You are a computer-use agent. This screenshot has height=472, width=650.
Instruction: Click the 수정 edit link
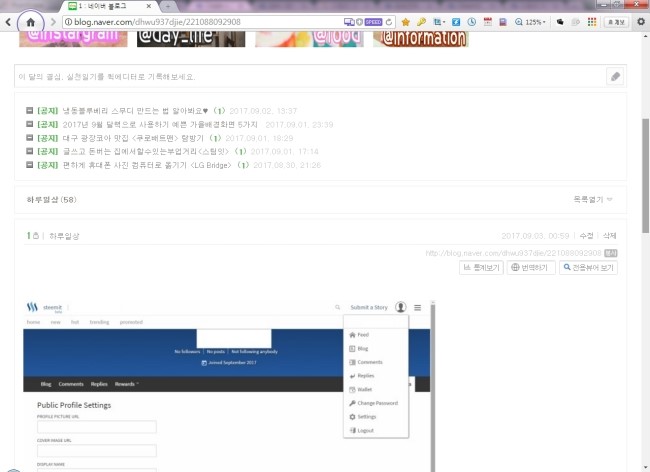tap(586, 236)
